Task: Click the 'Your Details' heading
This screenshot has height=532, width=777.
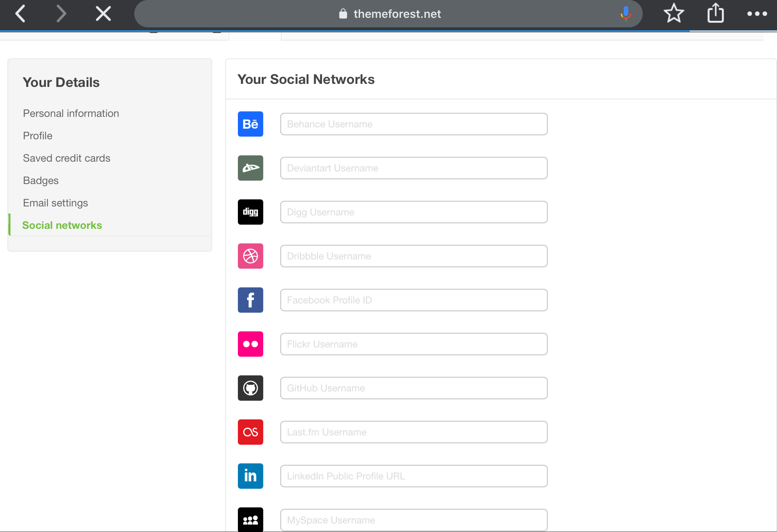Action: (x=61, y=82)
